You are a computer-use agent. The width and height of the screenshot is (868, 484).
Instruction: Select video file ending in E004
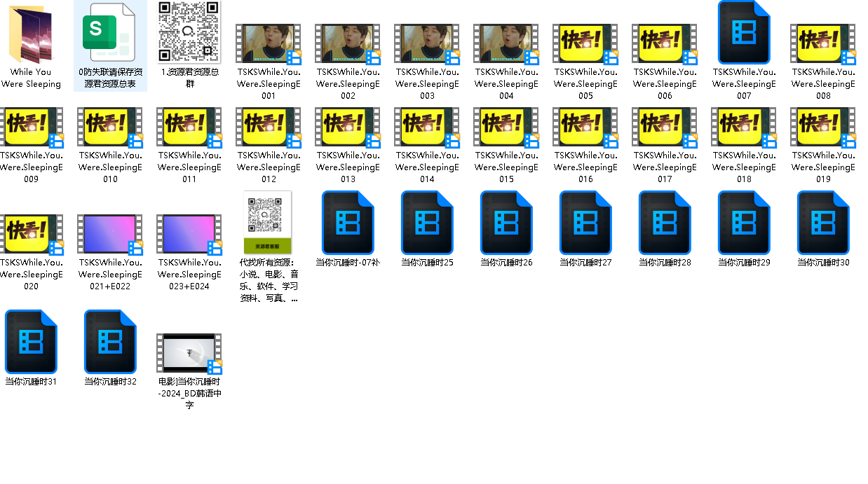(506, 43)
